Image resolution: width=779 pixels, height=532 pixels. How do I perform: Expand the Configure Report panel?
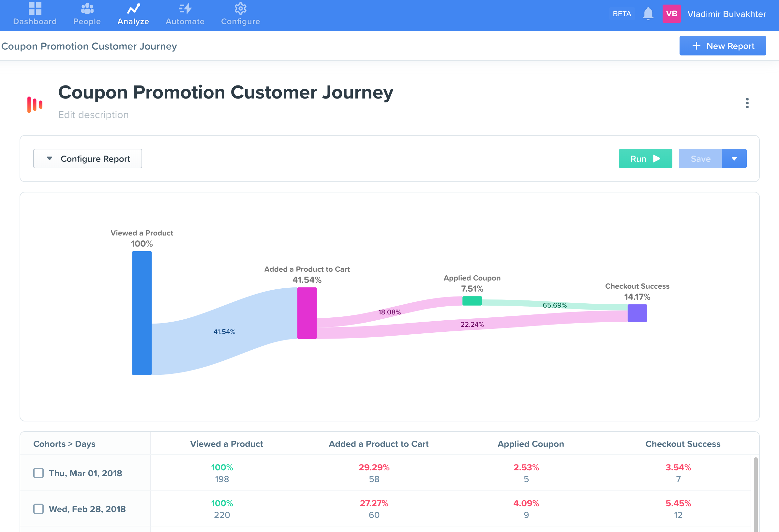(x=87, y=158)
